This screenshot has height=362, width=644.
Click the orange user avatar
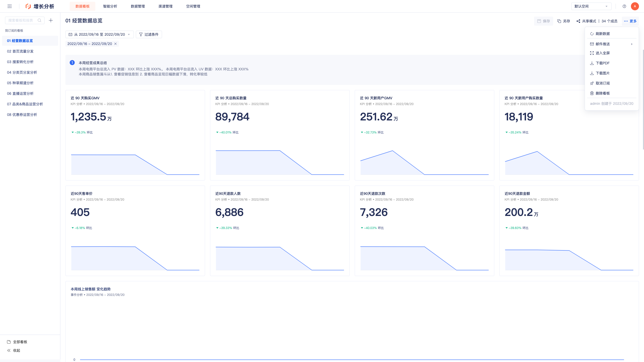(x=635, y=6)
